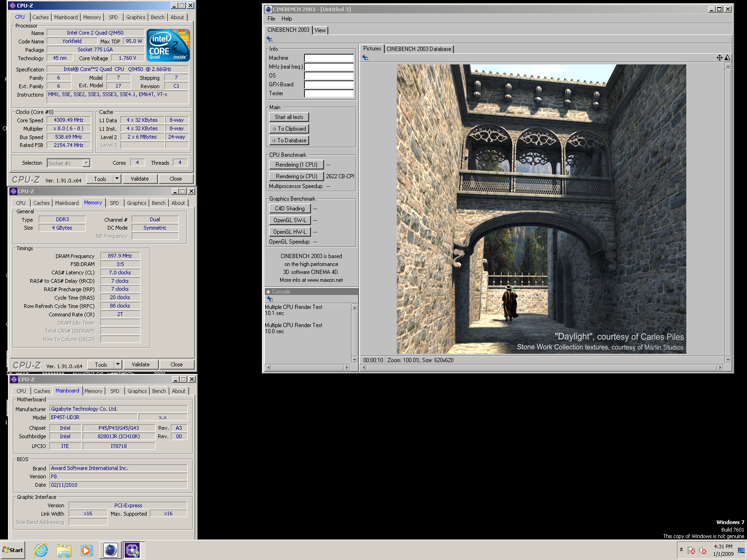The width and height of the screenshot is (747, 560).
Task: Click the Tester input field
Action: [329, 93]
